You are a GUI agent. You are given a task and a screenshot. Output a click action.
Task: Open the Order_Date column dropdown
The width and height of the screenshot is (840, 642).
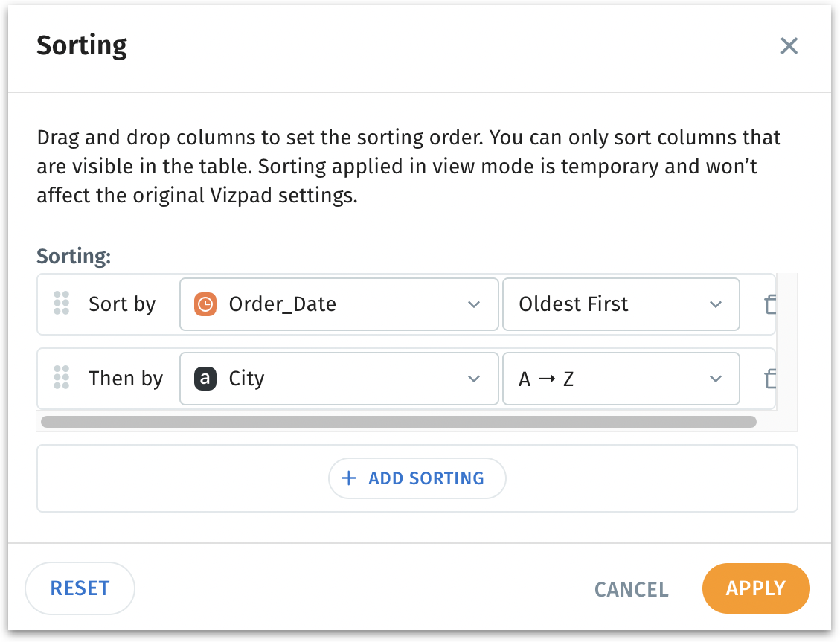click(339, 304)
